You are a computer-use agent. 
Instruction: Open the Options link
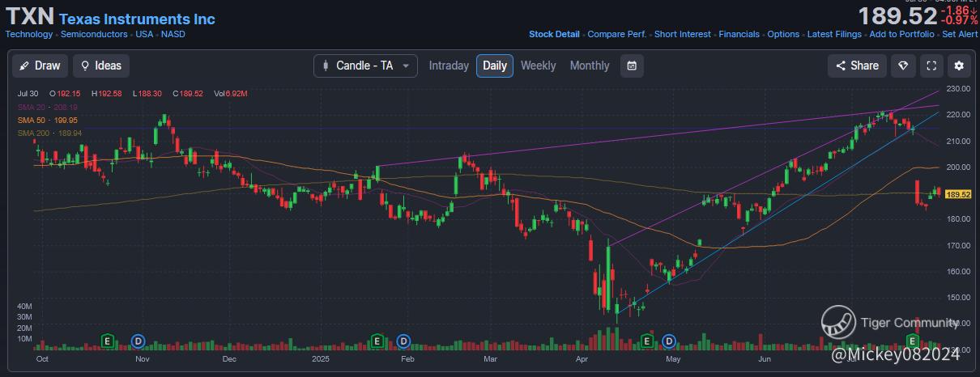pos(783,34)
